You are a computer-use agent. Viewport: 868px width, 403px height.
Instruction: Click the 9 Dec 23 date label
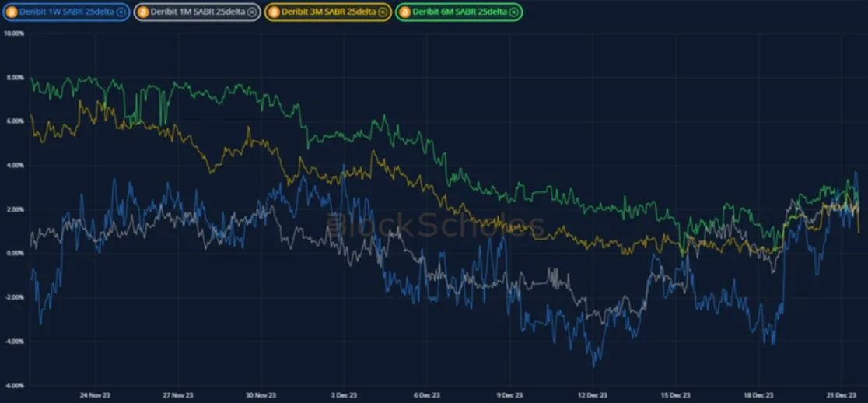509,395
